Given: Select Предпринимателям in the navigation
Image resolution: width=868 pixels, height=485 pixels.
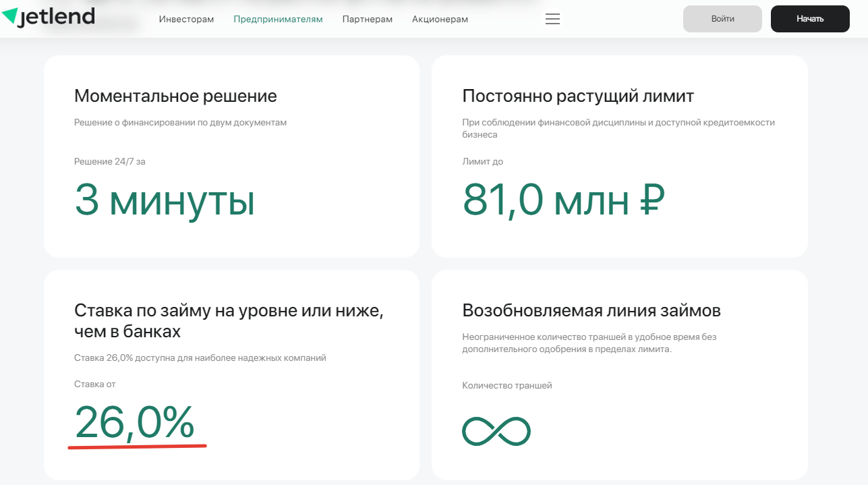Looking at the screenshot, I should click(x=278, y=20).
